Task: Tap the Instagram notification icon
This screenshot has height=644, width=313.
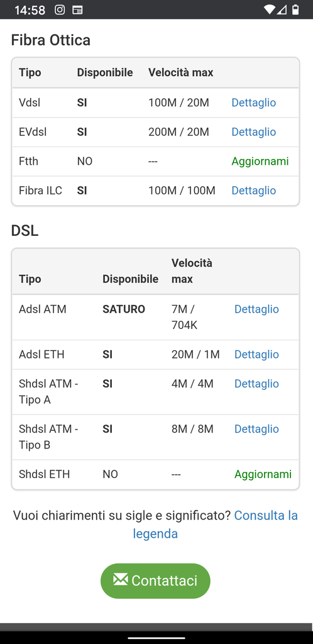Action: click(60, 10)
